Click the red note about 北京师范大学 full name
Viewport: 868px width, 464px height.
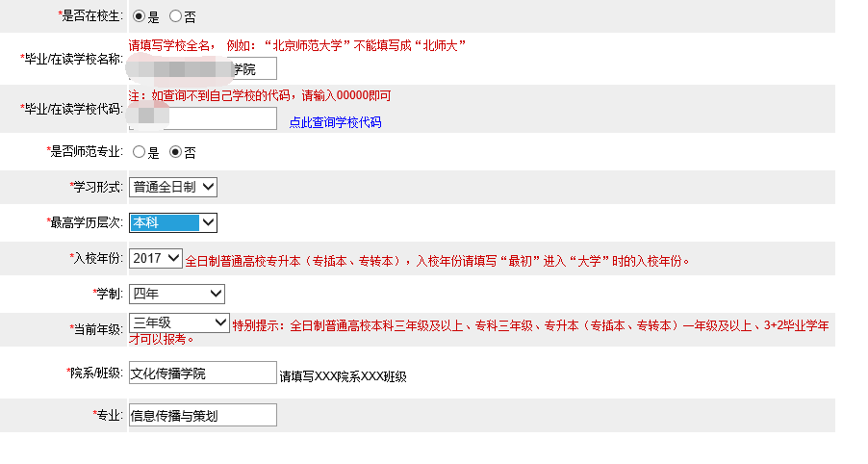(297, 45)
